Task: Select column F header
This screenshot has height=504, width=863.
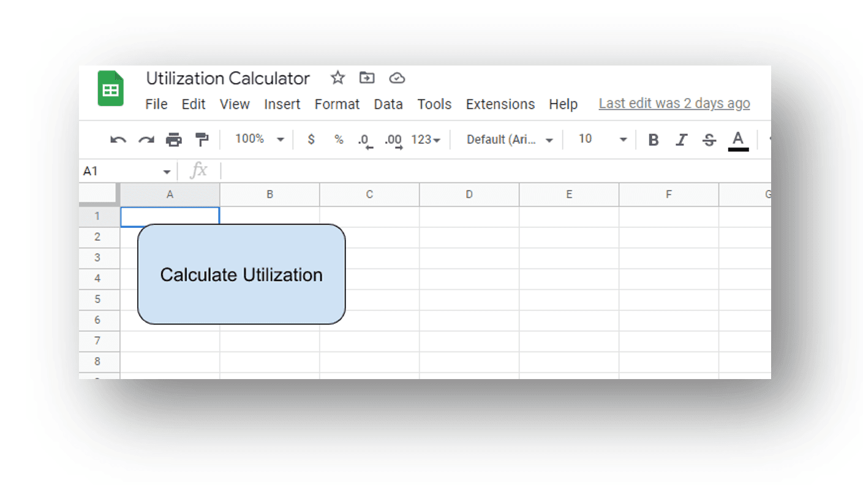Action: (x=669, y=194)
